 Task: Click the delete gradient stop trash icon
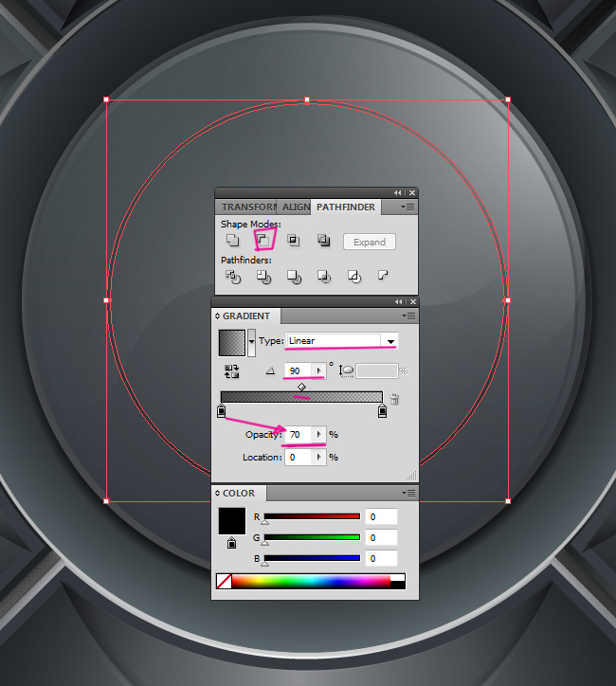tap(394, 399)
